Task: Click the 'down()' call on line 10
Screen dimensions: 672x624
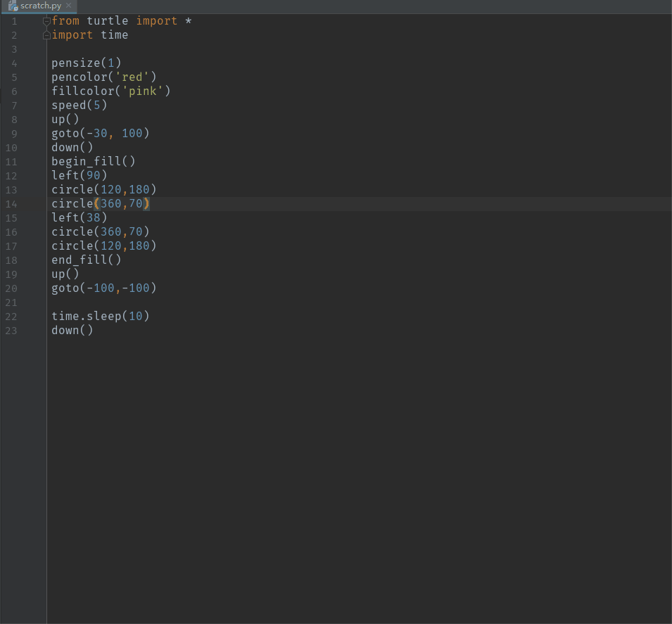Action: click(72, 148)
